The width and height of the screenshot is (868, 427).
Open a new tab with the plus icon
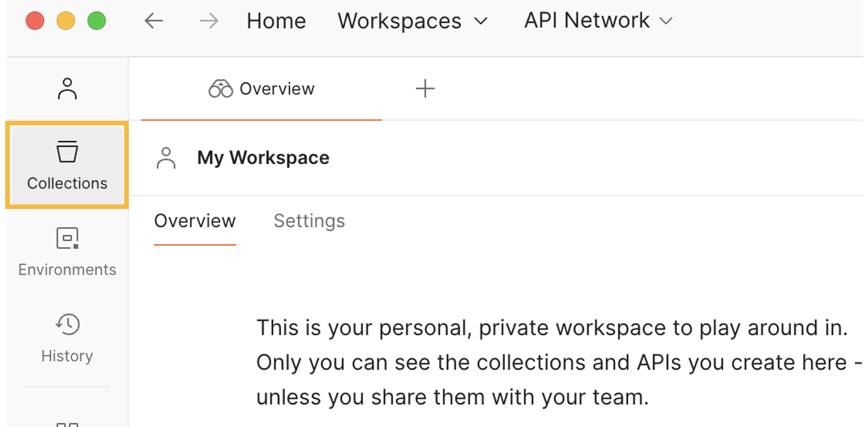coord(425,89)
